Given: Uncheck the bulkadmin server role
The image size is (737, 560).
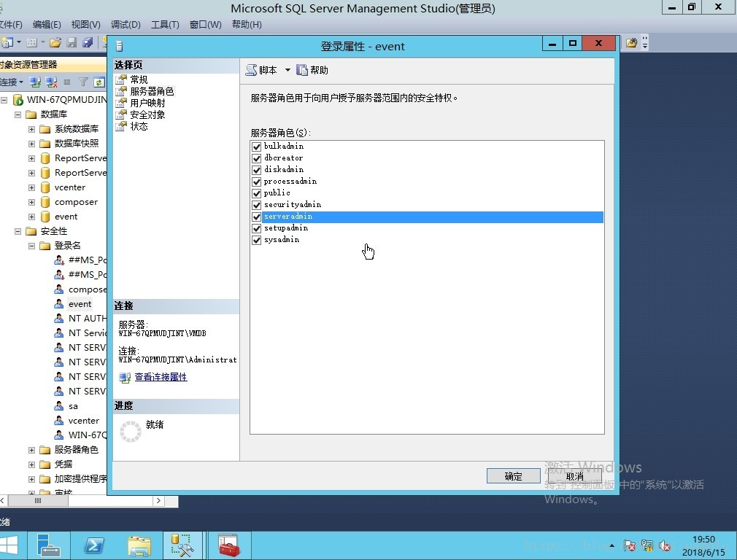Looking at the screenshot, I should (x=257, y=147).
